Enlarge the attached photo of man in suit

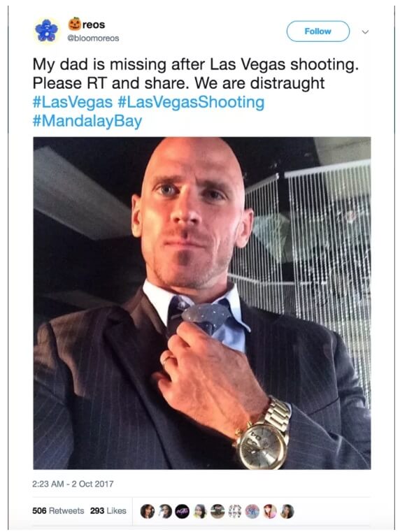(x=202, y=303)
